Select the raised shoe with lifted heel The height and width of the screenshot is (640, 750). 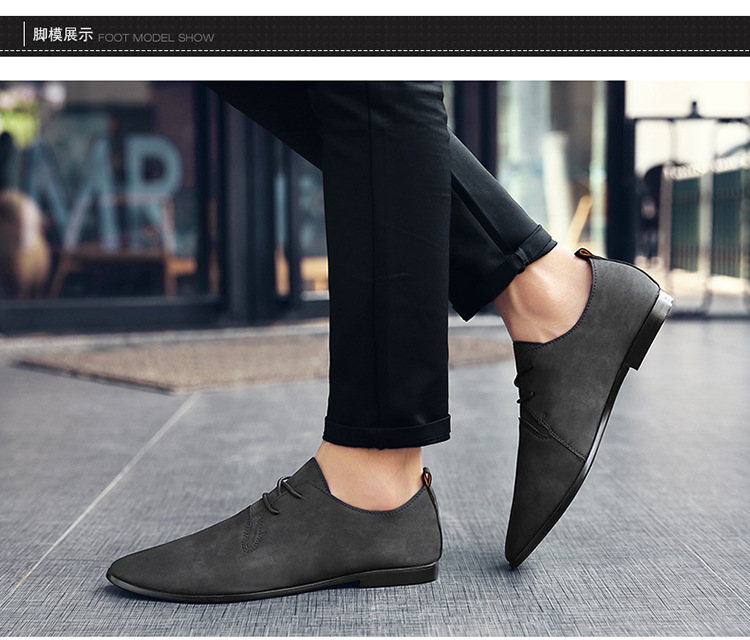pos(580,400)
